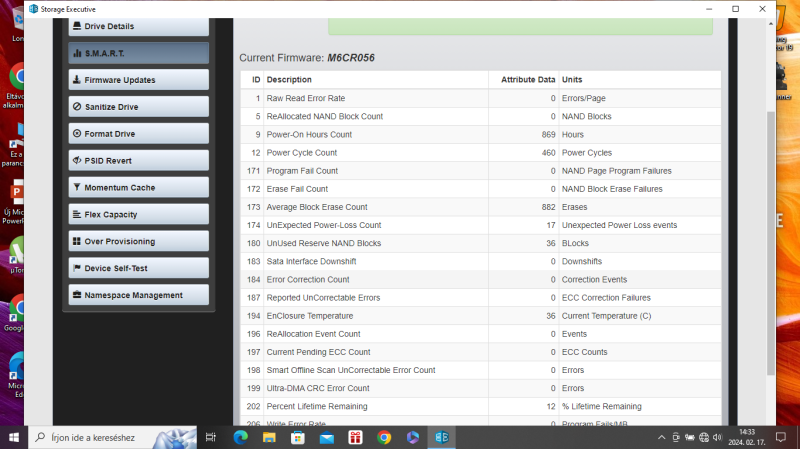The image size is (800, 449).
Task: Open Google Chrome from the taskbar
Action: click(x=384, y=437)
